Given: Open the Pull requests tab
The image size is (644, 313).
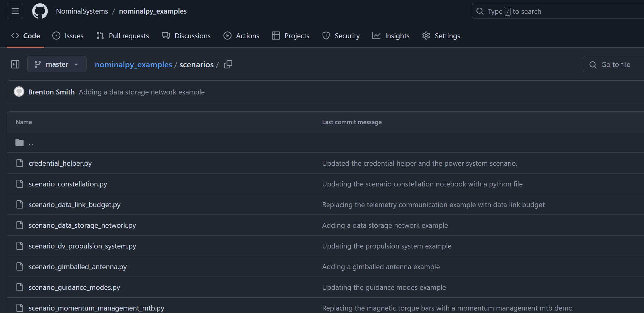Looking at the screenshot, I should 123,36.
